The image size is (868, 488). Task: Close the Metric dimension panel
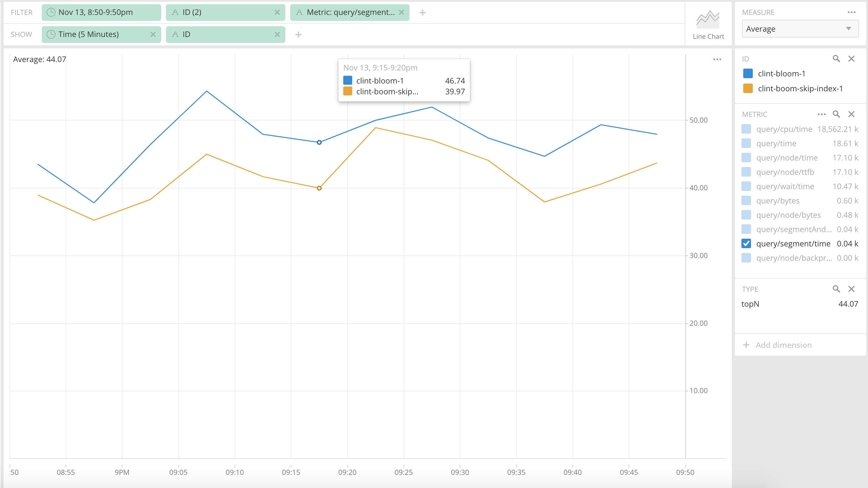(x=852, y=114)
